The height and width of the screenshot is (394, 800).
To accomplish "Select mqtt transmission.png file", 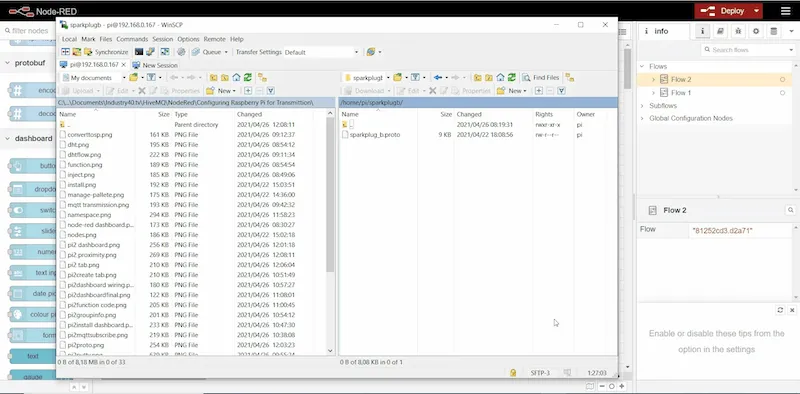I will tap(98, 205).
